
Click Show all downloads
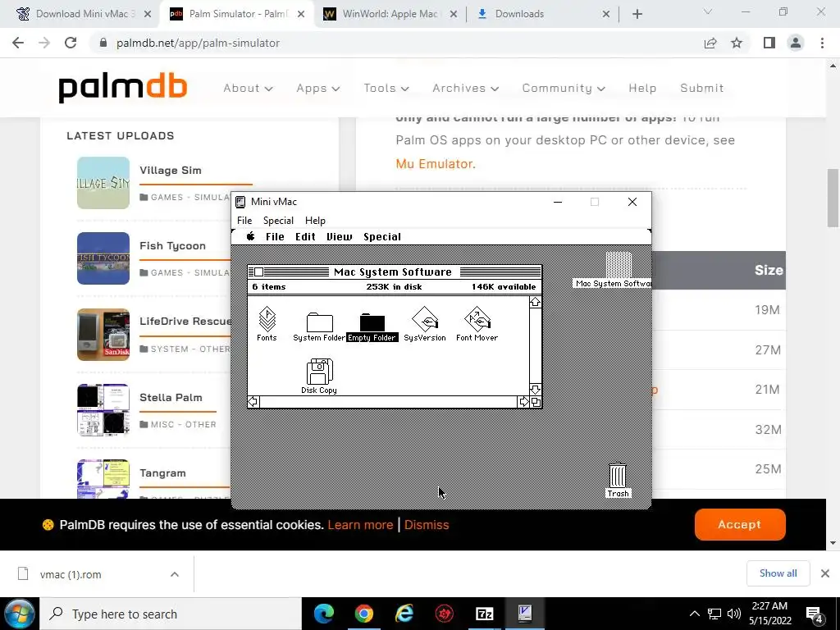click(778, 573)
